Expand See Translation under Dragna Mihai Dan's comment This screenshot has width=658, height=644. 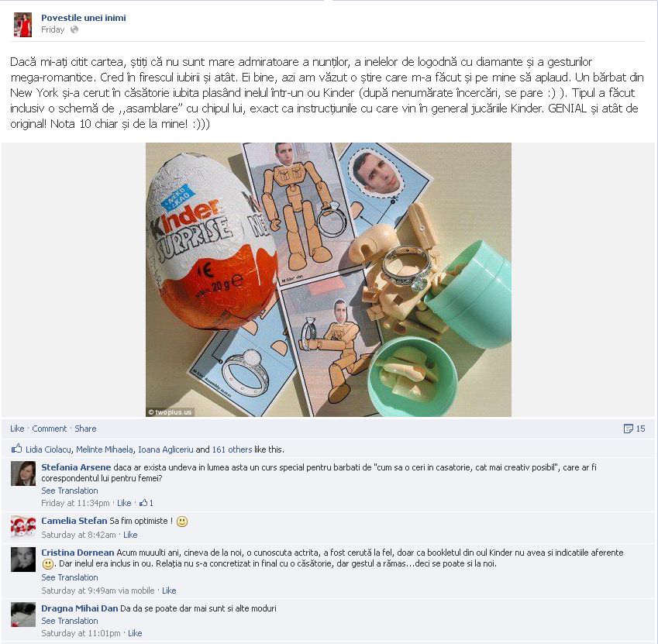[70, 621]
